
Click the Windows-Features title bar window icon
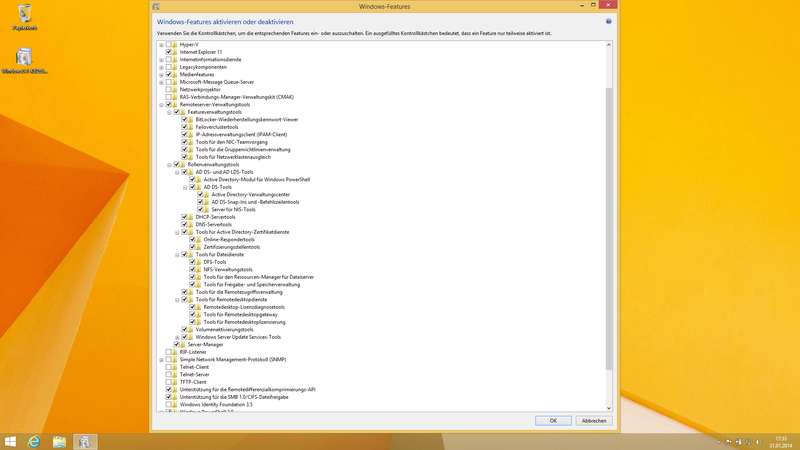pos(156,7)
